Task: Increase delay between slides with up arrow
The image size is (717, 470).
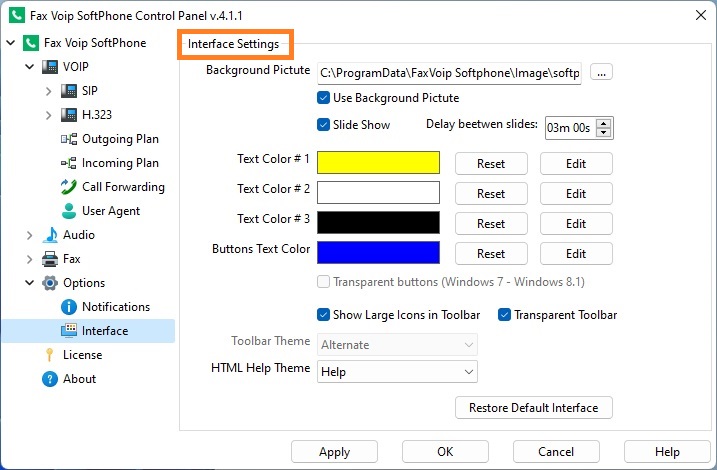Action: [604, 123]
